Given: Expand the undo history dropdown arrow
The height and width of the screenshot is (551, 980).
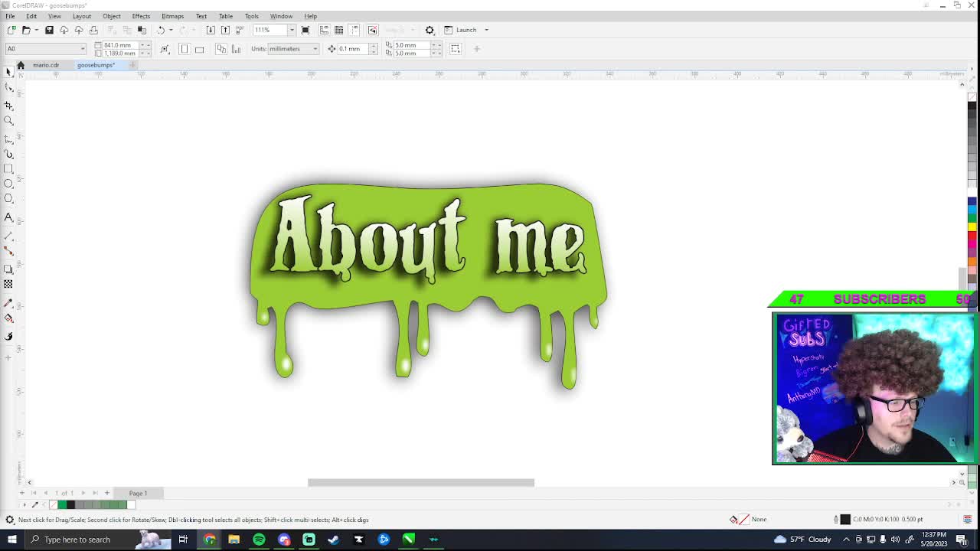Looking at the screenshot, I should pos(171,30).
